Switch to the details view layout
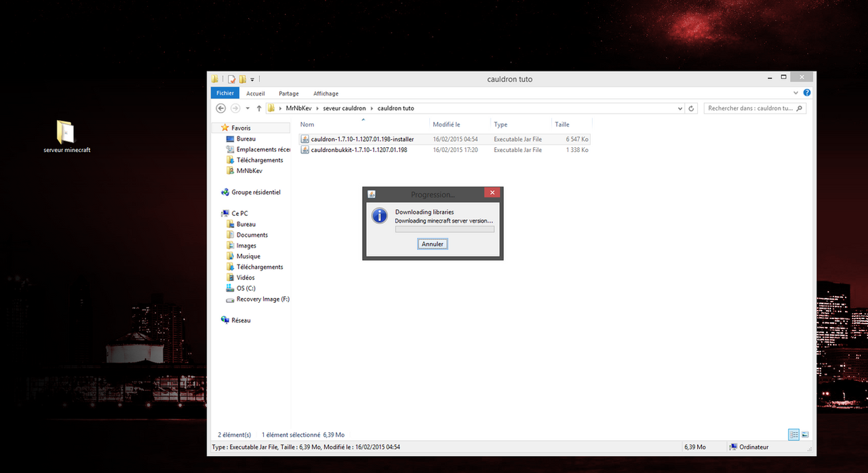The width and height of the screenshot is (868, 473). 793,434
